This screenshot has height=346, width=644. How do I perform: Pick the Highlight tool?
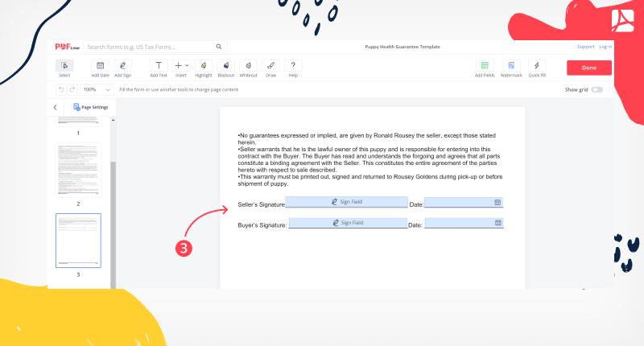point(204,68)
